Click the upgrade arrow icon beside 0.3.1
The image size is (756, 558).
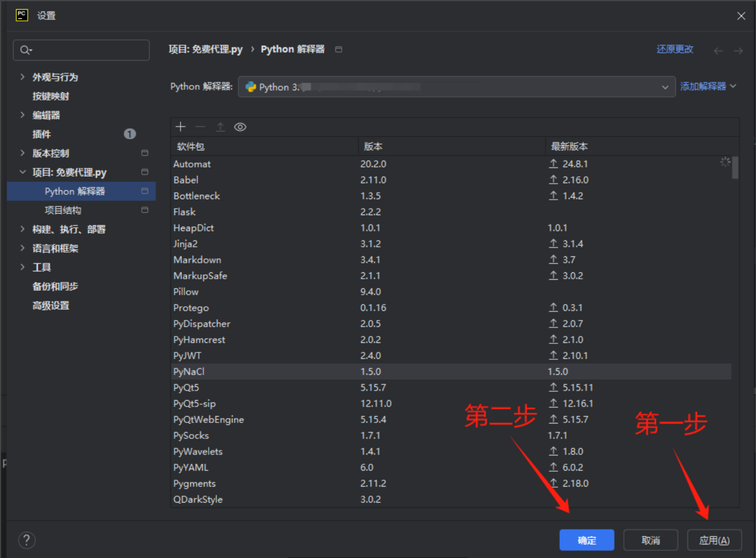553,307
